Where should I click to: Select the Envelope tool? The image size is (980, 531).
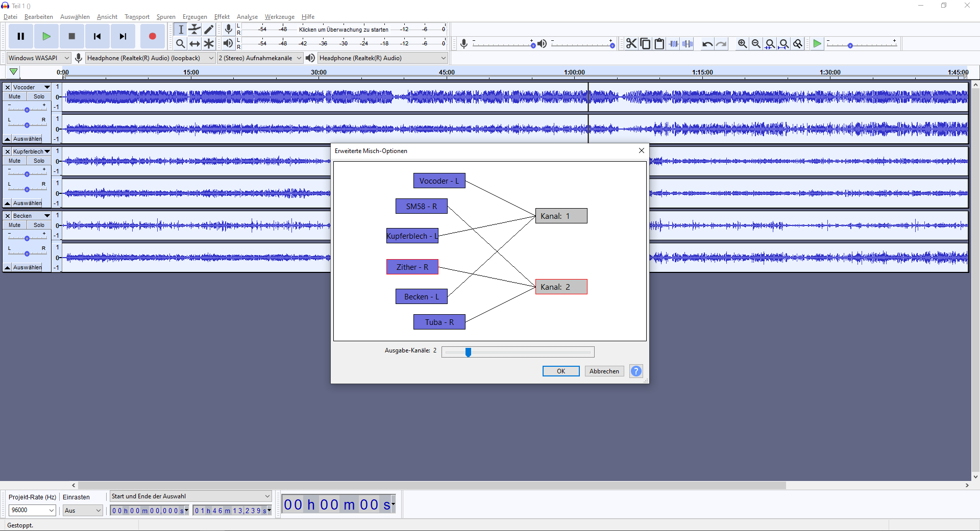click(x=194, y=30)
